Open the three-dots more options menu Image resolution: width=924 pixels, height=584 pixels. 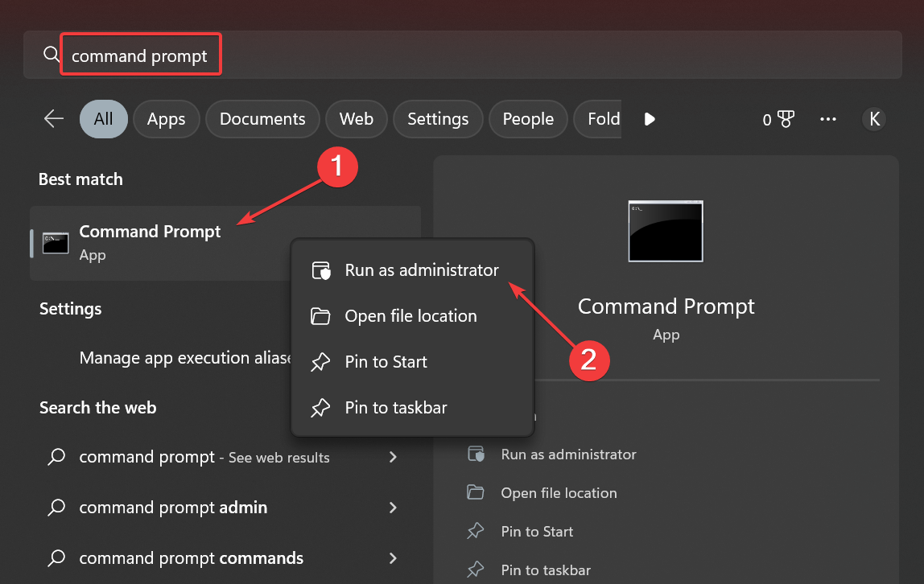click(828, 120)
